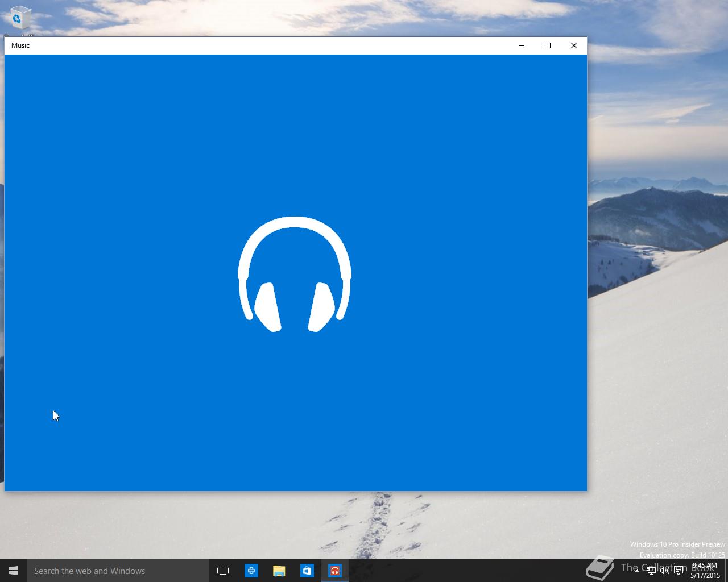
Task: Minimize the Music window
Action: (522, 45)
